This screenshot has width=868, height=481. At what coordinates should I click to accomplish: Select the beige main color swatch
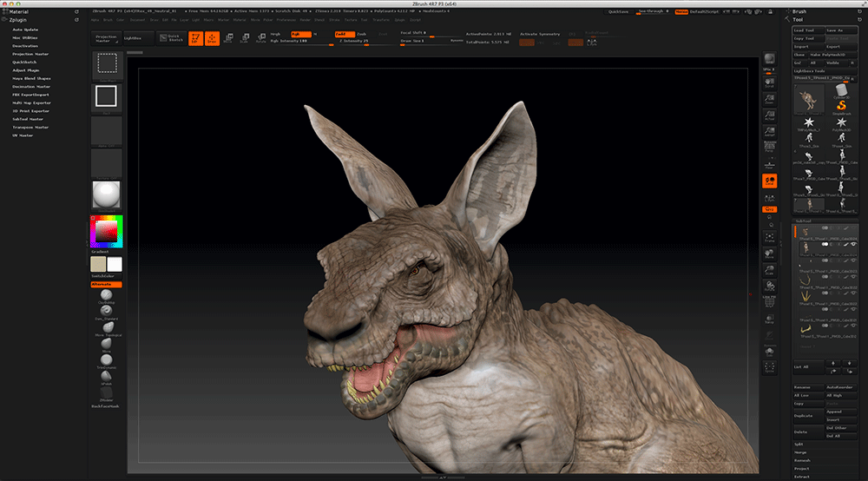click(98, 264)
